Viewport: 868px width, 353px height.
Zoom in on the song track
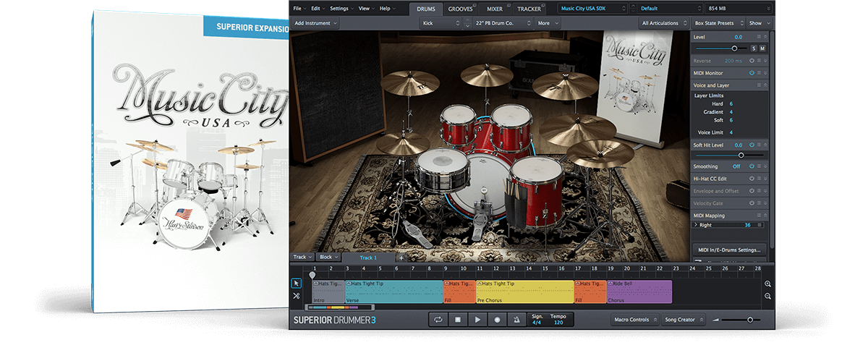tap(767, 284)
